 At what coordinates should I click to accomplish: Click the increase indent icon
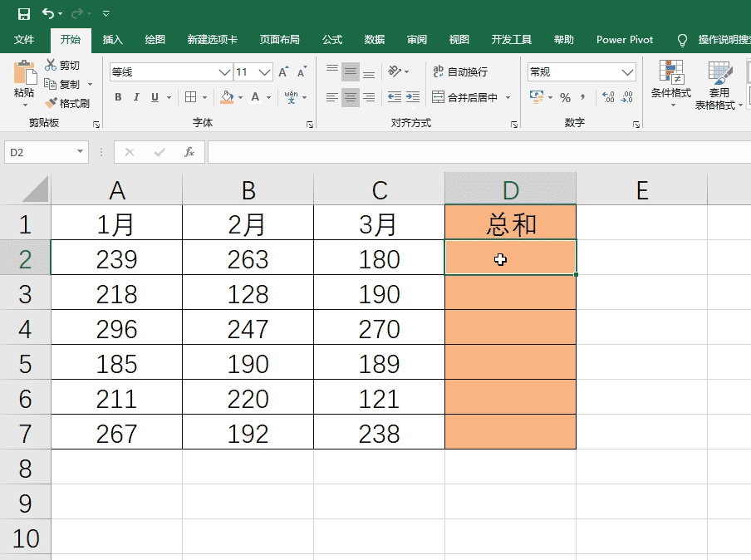(x=412, y=97)
